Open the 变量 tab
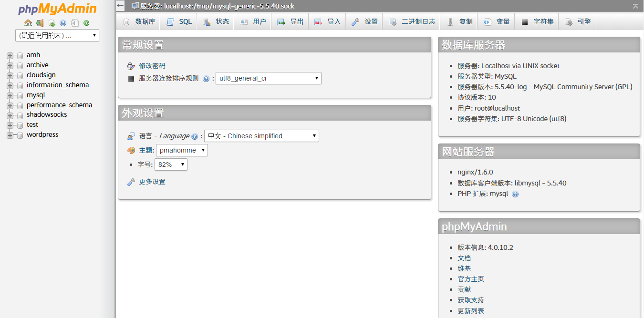 tap(497, 21)
